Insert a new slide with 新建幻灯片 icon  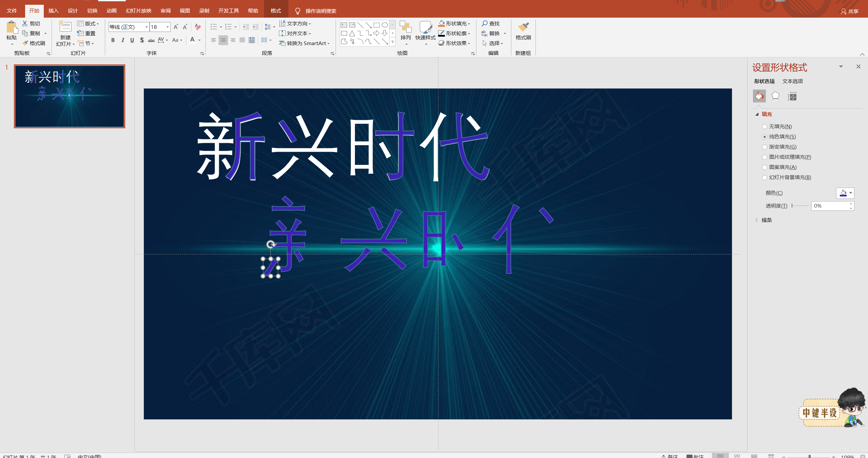click(65, 27)
